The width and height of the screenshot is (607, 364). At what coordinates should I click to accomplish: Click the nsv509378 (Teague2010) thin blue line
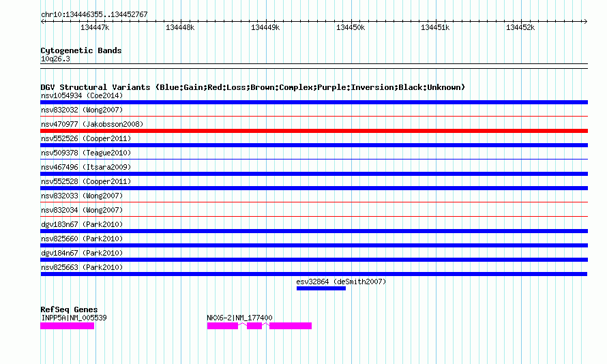(314, 159)
